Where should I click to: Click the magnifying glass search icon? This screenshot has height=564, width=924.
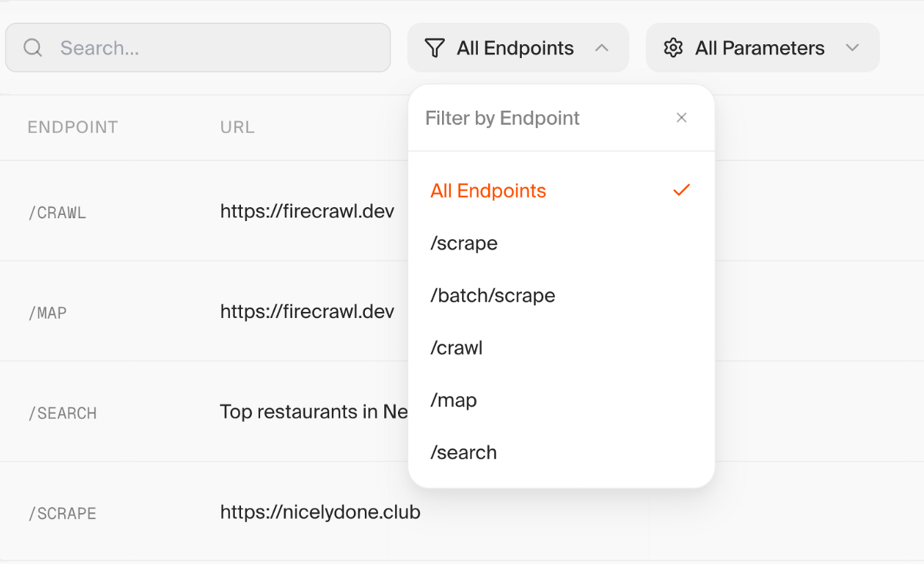[x=32, y=47]
